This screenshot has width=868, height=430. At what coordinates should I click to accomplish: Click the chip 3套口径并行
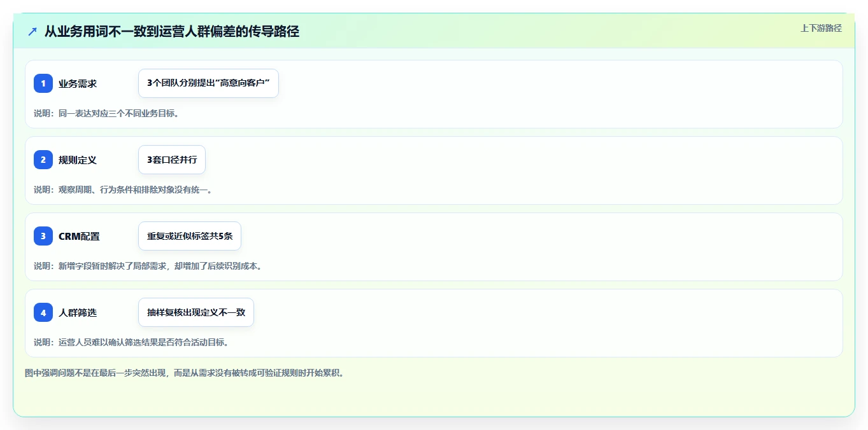coord(172,160)
